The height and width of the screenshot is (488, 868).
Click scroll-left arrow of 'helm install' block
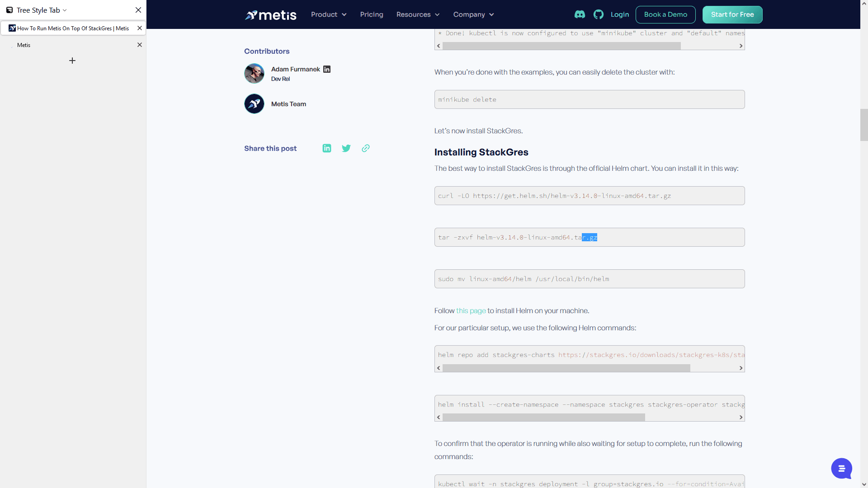(x=439, y=418)
